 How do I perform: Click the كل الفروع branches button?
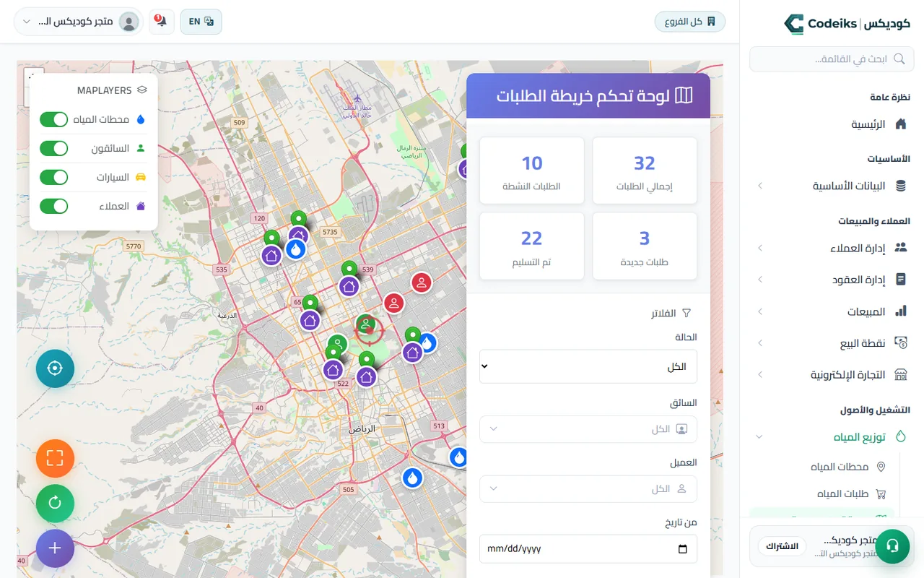689,22
